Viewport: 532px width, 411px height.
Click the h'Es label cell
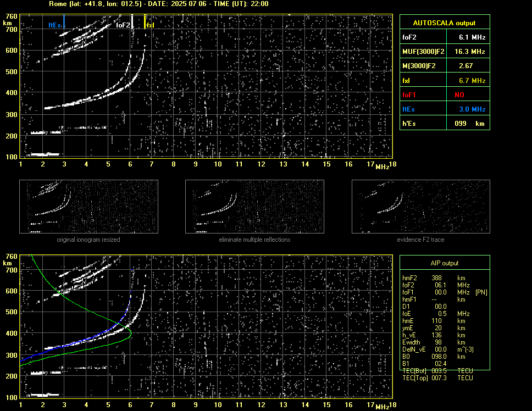coord(409,124)
